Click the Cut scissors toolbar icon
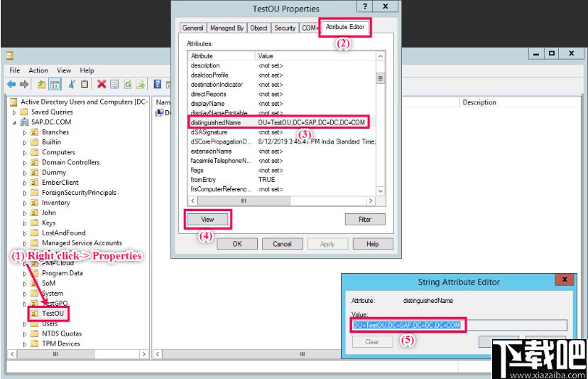This screenshot has height=379, width=588. (x=72, y=85)
